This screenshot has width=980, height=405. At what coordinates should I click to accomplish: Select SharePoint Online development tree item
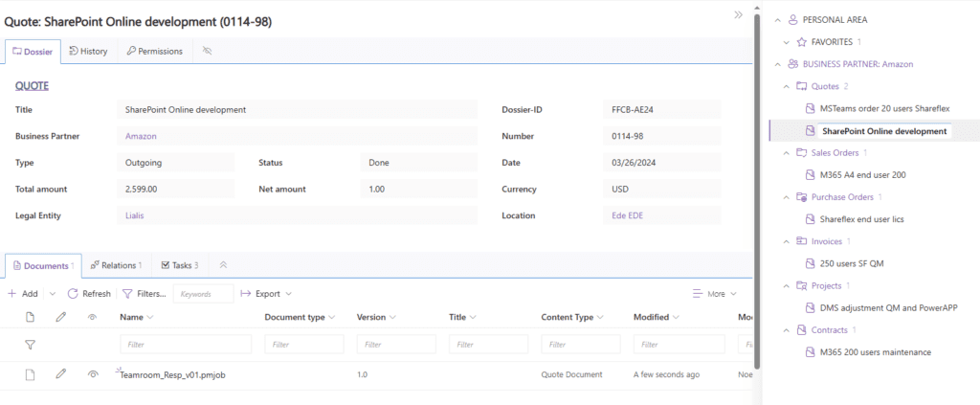[884, 131]
